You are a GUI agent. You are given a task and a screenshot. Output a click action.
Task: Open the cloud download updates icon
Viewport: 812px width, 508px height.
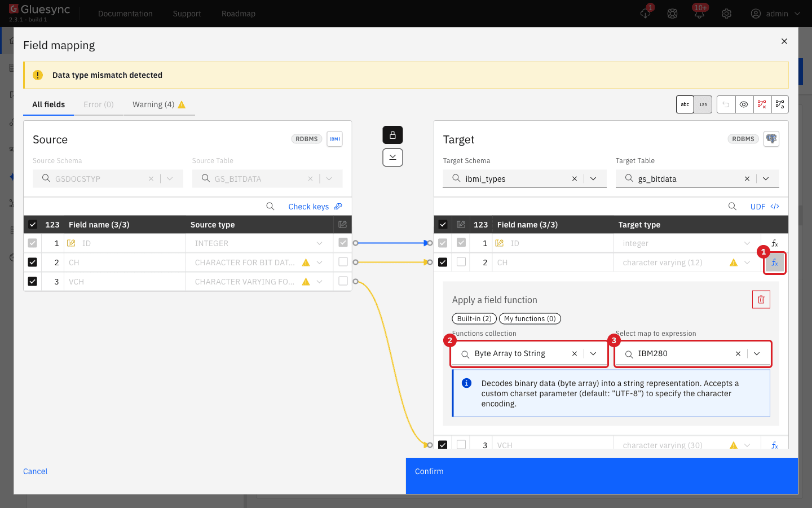[646, 14]
